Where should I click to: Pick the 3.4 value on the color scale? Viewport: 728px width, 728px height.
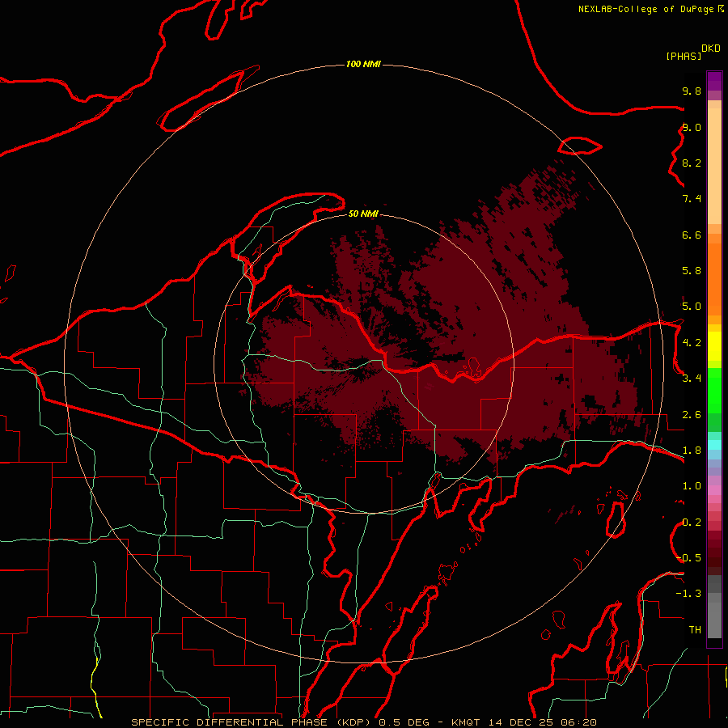coord(692,379)
